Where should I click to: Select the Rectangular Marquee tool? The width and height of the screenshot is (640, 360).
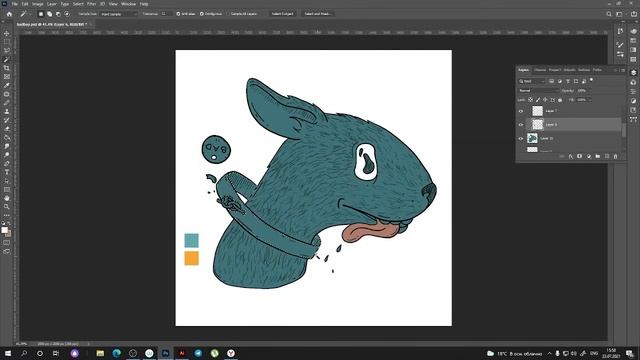pos(7,42)
